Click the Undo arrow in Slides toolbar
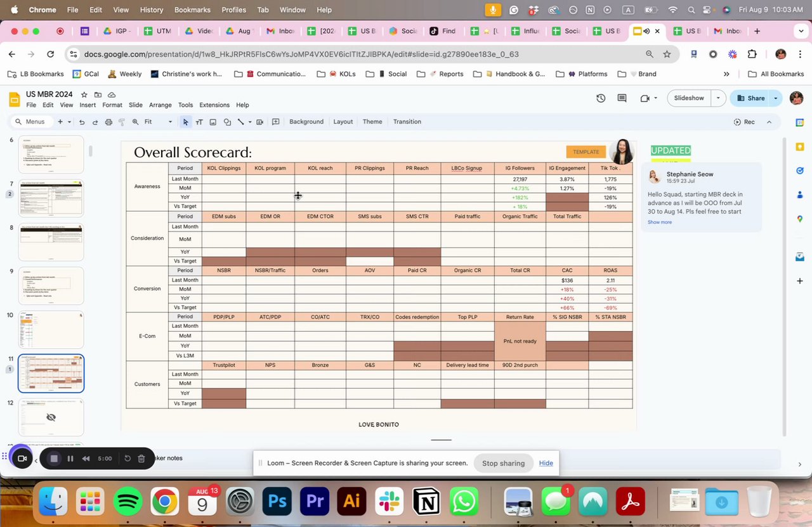Screen dimensions: 812x527 82,122
